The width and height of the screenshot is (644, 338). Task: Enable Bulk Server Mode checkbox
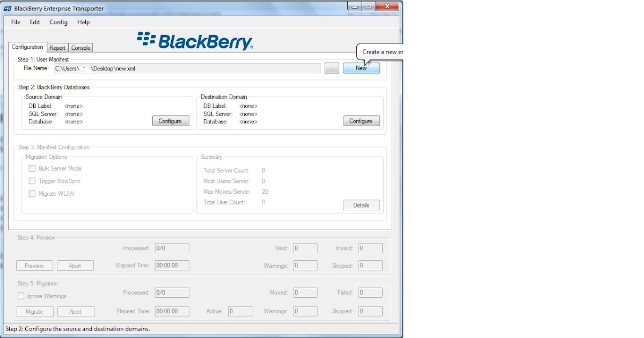point(32,168)
